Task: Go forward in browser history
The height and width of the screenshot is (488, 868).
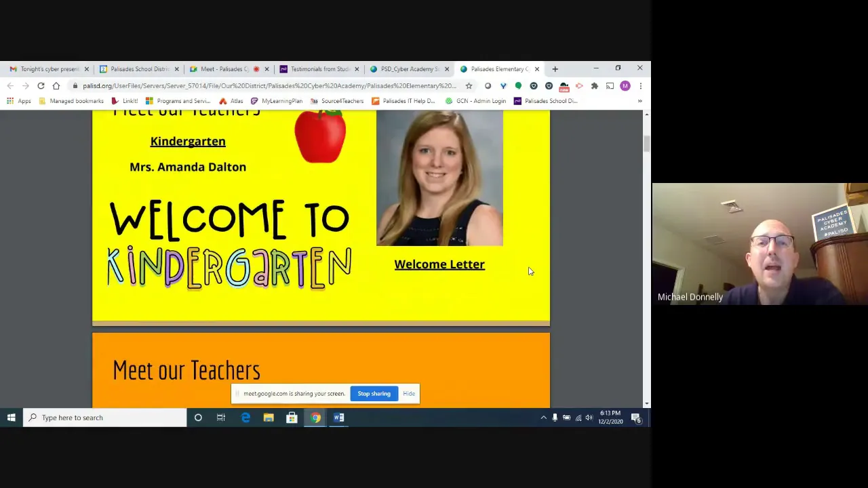Action: (26, 86)
